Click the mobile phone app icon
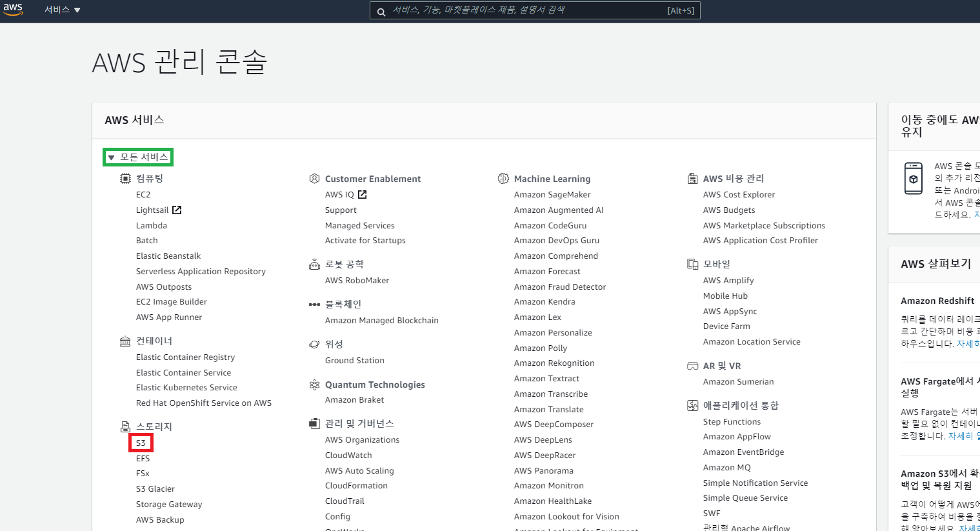This screenshot has width=980, height=531. [913, 179]
